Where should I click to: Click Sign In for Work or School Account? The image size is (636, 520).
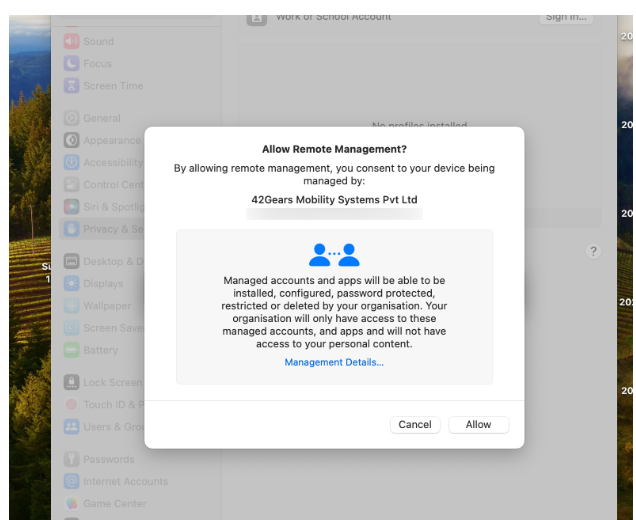(566, 19)
